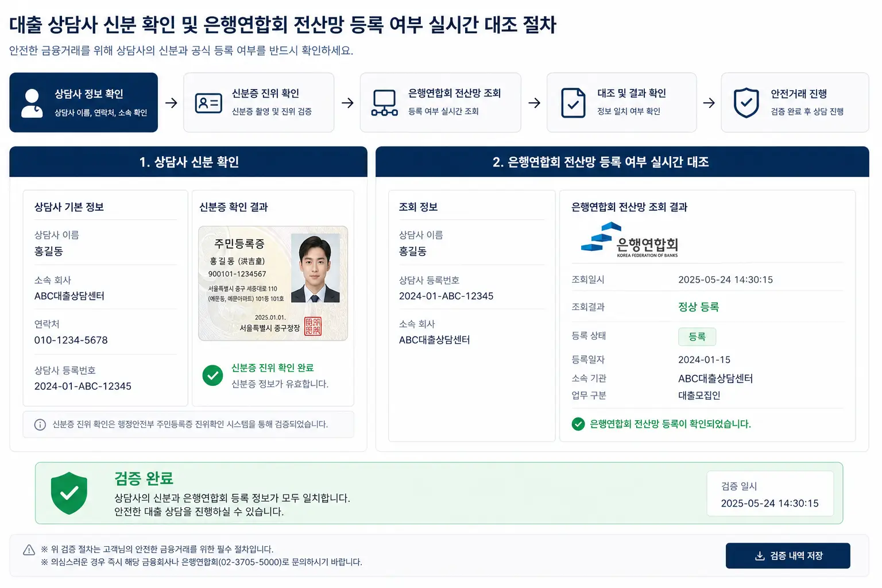882x588 pixels.
Task: Click the 소속 기관 value ABC대출상담센터
Action: click(715, 378)
